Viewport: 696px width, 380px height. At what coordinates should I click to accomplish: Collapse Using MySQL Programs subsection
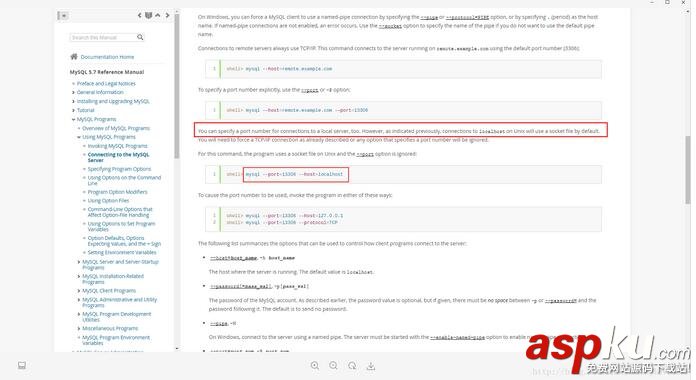pos(79,137)
